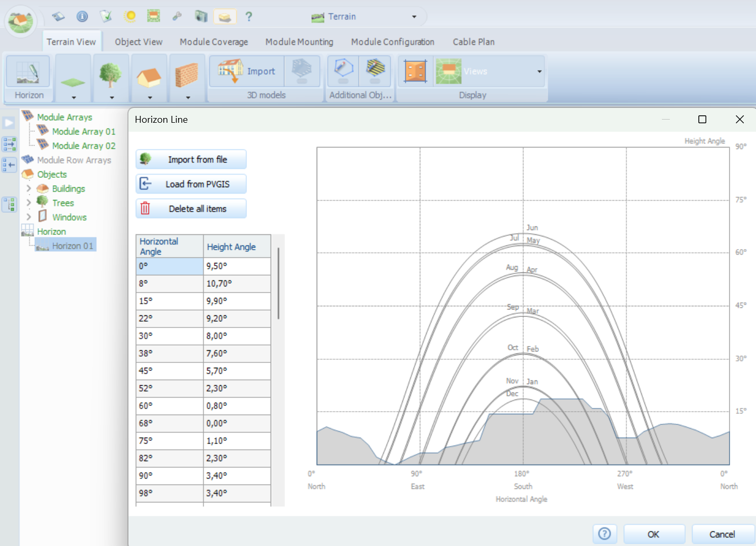Image resolution: width=756 pixels, height=546 pixels.
Task: Click the green question mark help icon
Action: click(248, 16)
